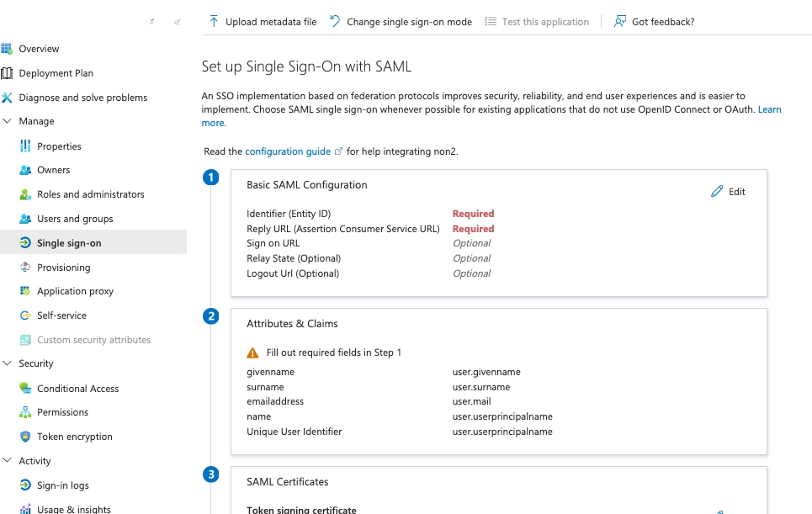This screenshot has width=812, height=514.
Task: Click the Change single sign-on mode undo icon
Action: click(x=335, y=21)
